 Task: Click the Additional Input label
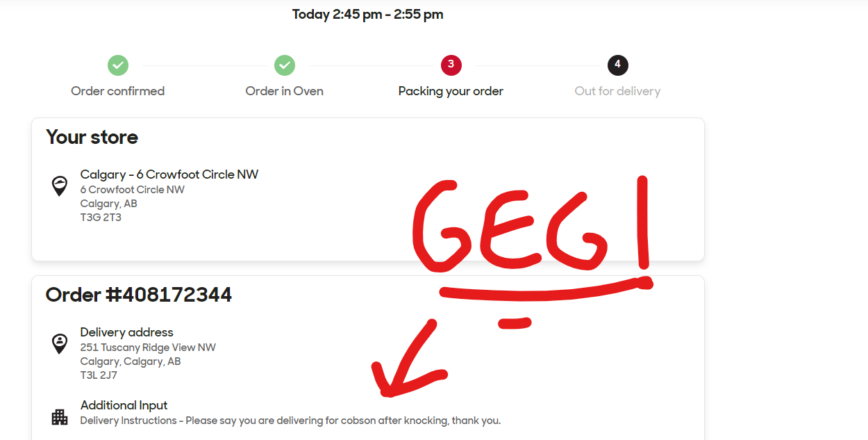click(124, 405)
